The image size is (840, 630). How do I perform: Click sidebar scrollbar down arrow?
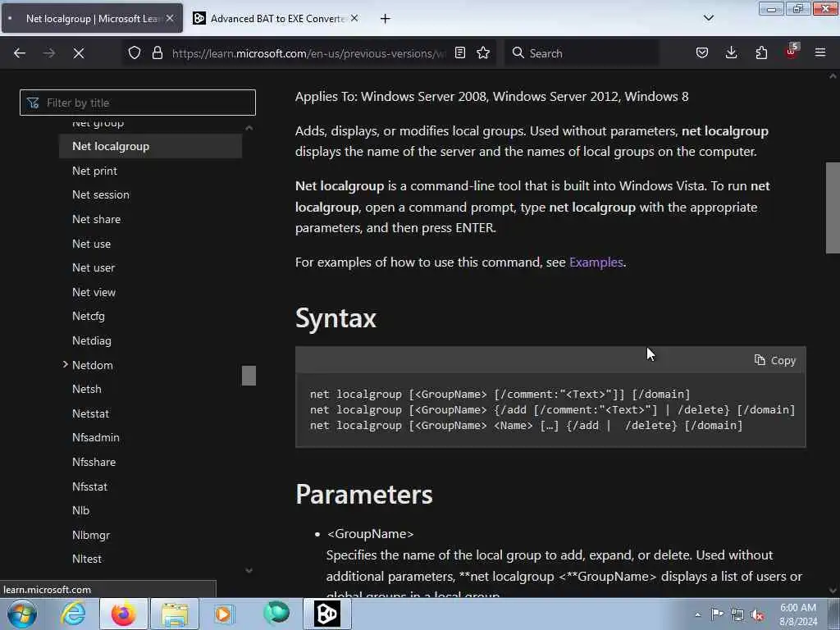pos(249,571)
